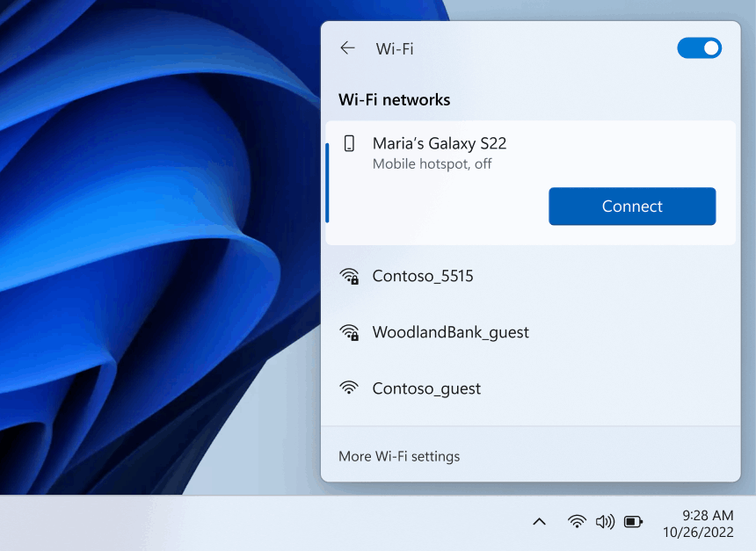Image resolution: width=756 pixels, height=551 pixels.
Task: Open More Wi-Fi settings
Action: [399, 456]
